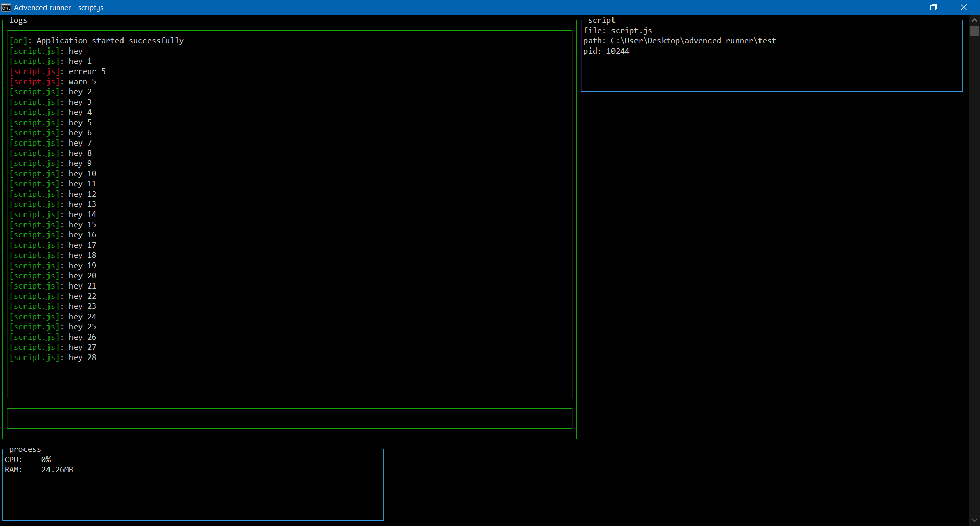Click the scrollbar thumb at the top right

974,31
